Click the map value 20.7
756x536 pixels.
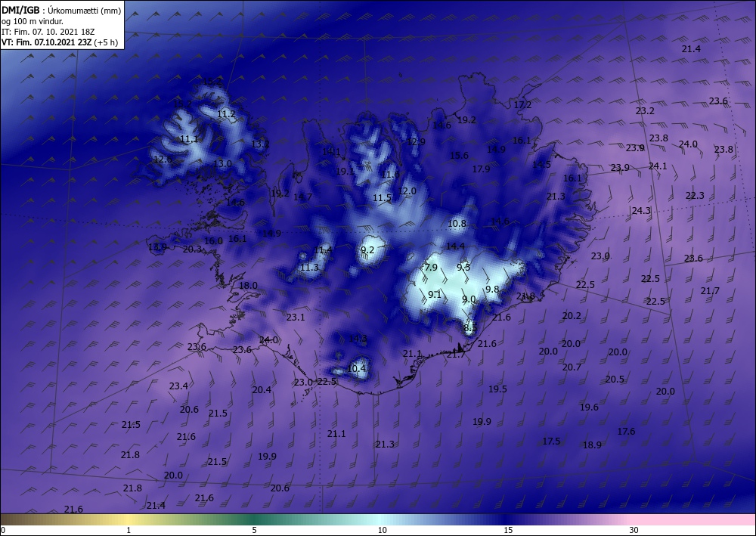[572, 367]
